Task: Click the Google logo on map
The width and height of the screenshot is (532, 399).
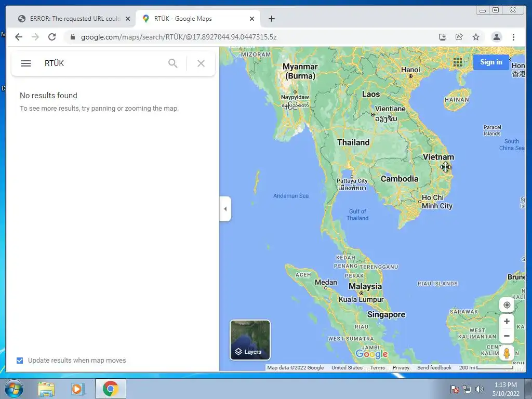Action: tap(371, 354)
